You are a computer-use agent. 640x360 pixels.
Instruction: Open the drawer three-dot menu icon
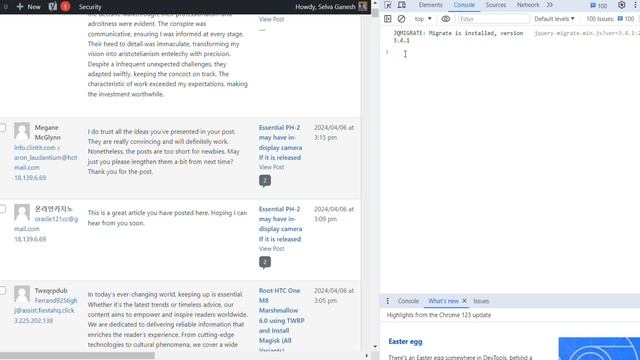point(387,301)
